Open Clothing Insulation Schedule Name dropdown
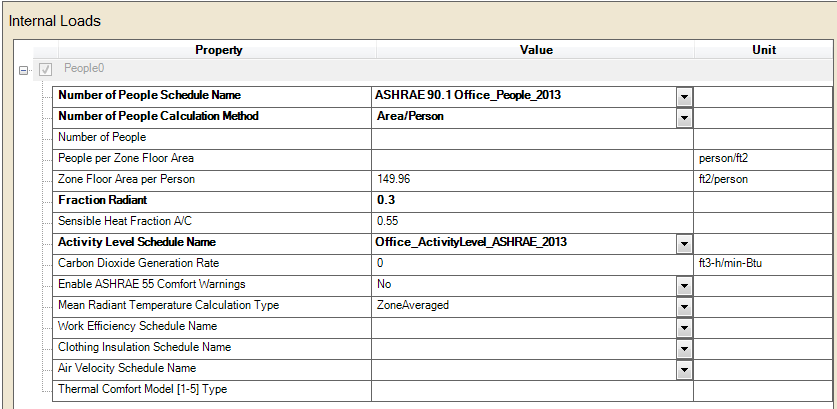The image size is (837, 409). 684,348
